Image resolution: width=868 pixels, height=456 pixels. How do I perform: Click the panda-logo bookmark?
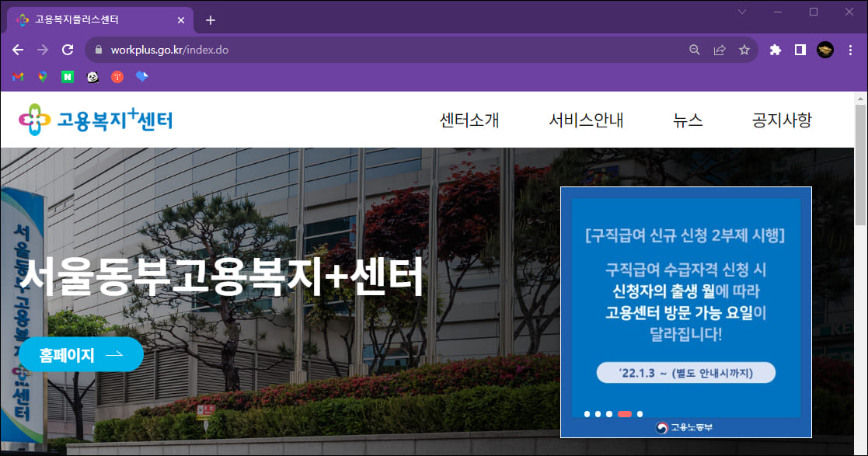[x=92, y=76]
